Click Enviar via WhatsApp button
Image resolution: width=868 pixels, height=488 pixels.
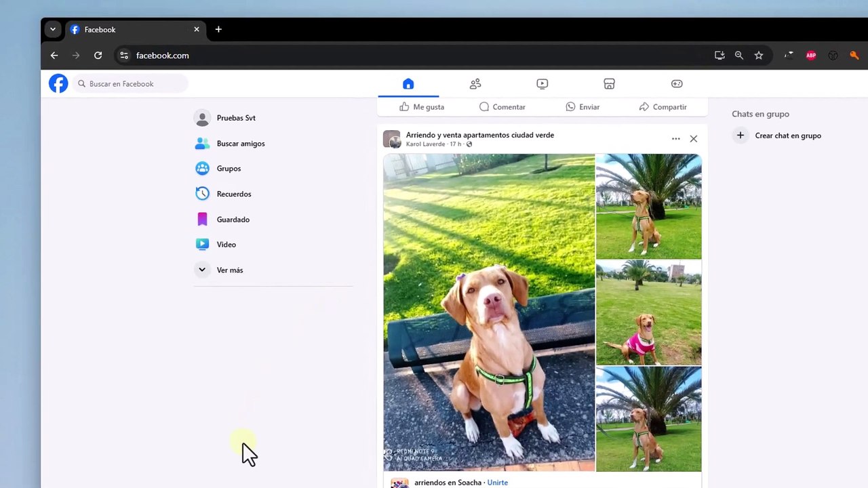pyautogui.click(x=583, y=107)
